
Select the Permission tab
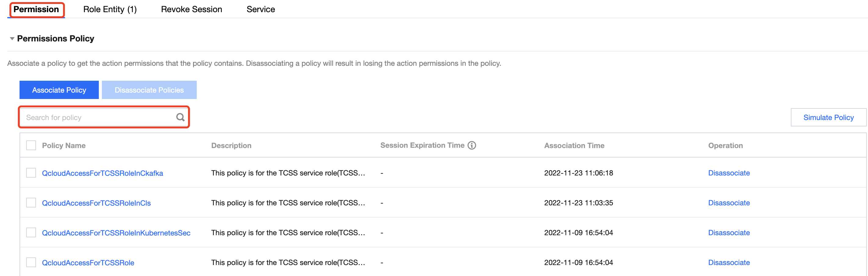(36, 9)
